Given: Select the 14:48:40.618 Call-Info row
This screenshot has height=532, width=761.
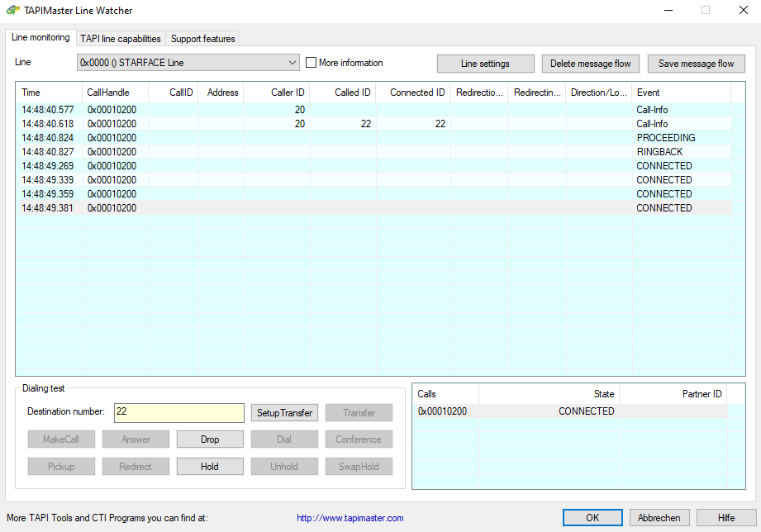Looking at the screenshot, I should (x=373, y=124).
